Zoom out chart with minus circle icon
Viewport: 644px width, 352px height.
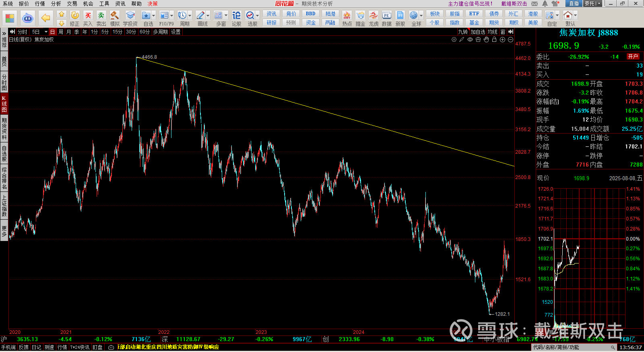point(510,39)
